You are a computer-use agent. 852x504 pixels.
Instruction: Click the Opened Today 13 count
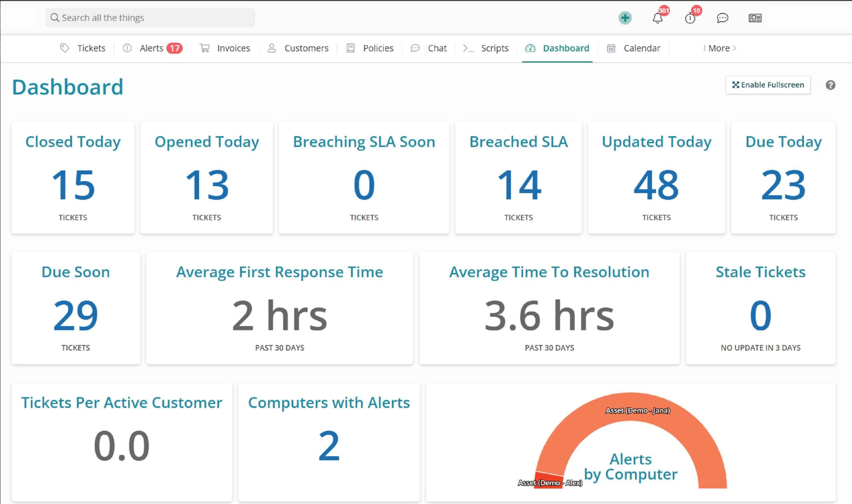pyautogui.click(x=207, y=185)
